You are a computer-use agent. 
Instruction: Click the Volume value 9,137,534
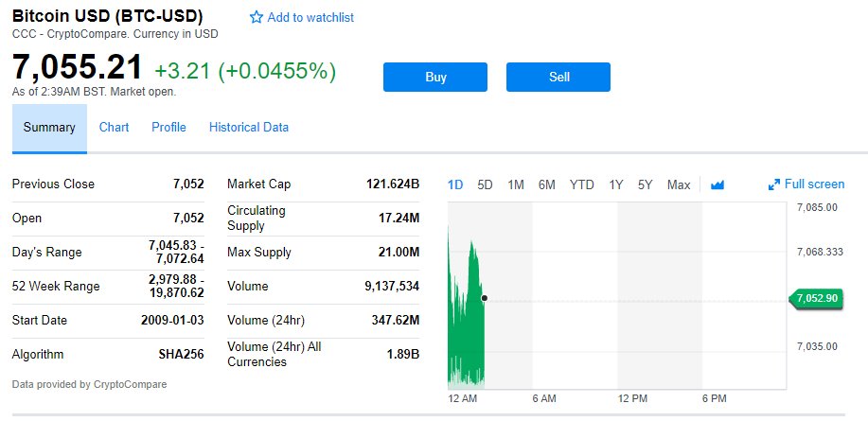[x=392, y=287]
